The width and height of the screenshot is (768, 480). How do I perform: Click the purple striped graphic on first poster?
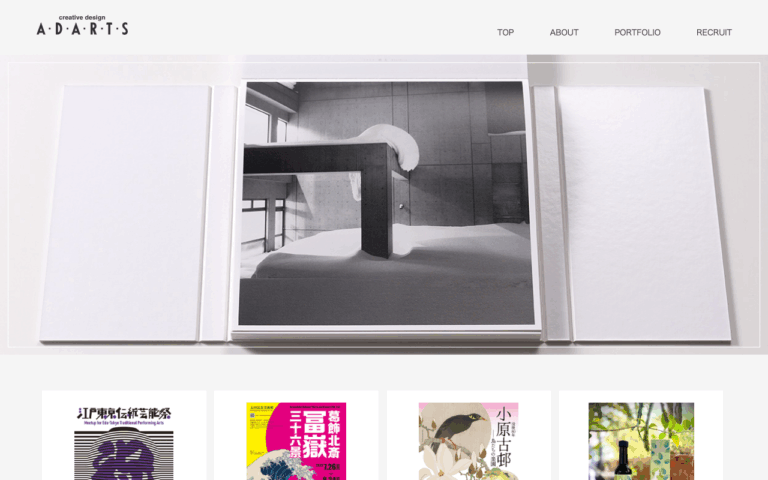(x=124, y=454)
